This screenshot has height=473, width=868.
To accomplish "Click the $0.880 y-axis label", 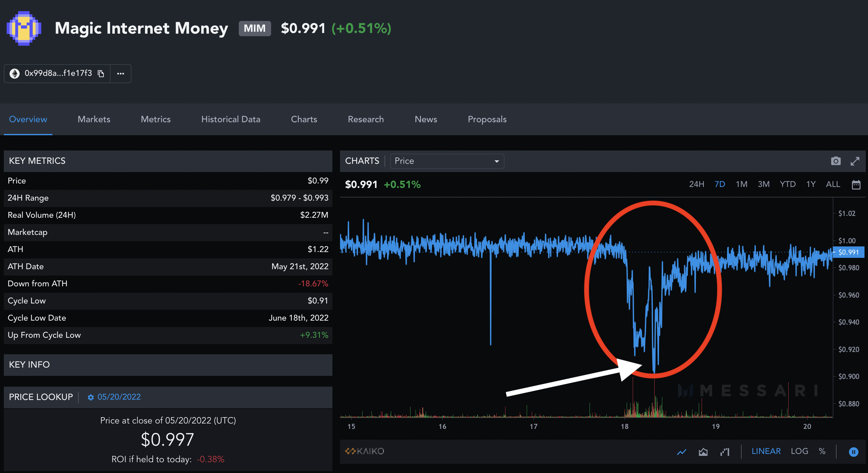I will (x=848, y=403).
